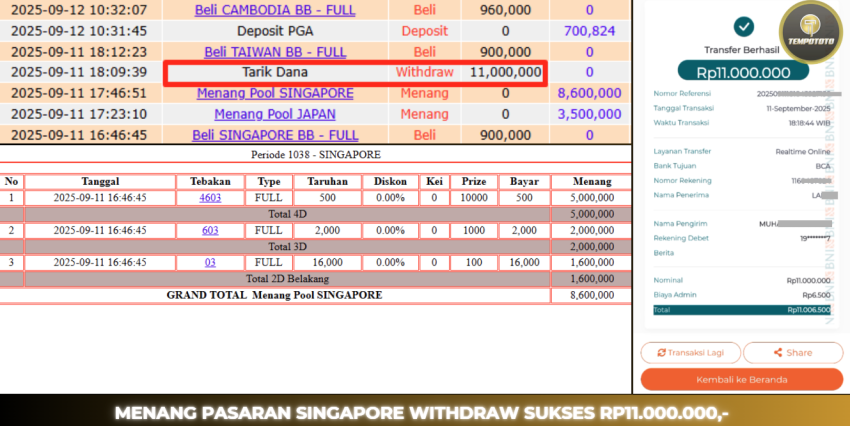The width and height of the screenshot is (850, 426).
Task: Select the Taruhan value 16,000
Action: coord(327,262)
